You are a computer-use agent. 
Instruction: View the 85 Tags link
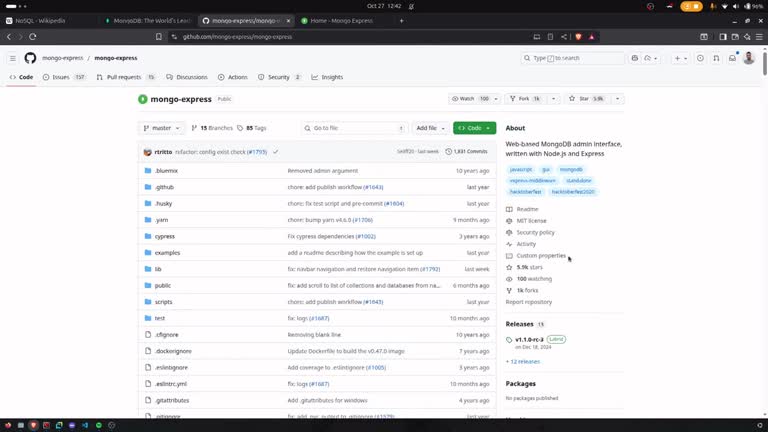click(x=252, y=128)
